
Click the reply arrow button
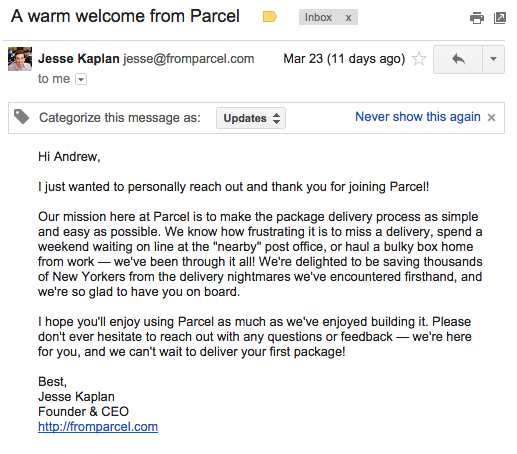click(458, 59)
